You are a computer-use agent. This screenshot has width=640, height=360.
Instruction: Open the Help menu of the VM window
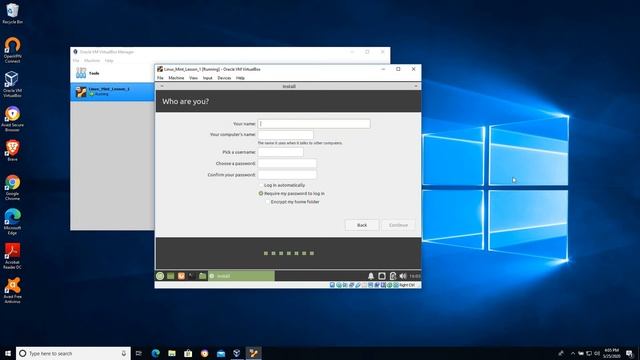point(240,78)
